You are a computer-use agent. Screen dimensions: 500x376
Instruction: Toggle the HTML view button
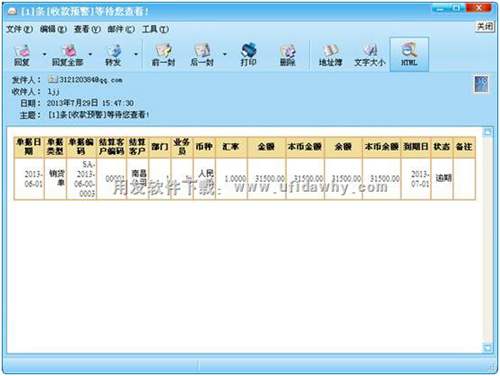[409, 54]
